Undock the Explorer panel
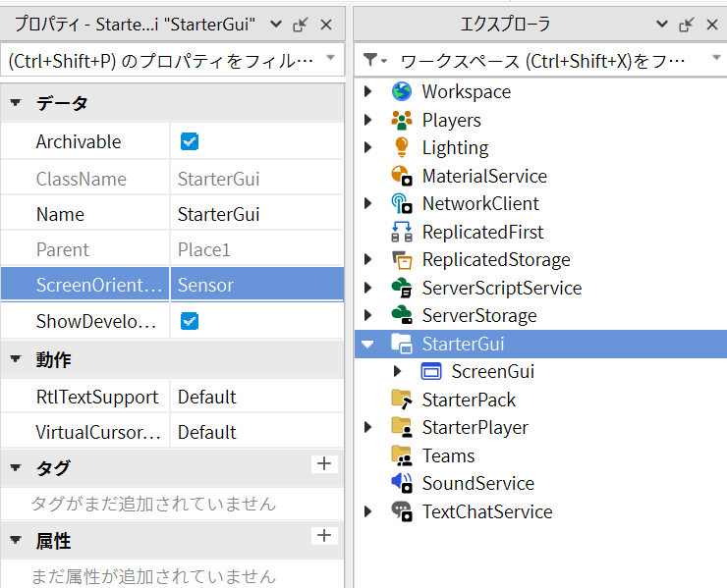 tap(686, 25)
